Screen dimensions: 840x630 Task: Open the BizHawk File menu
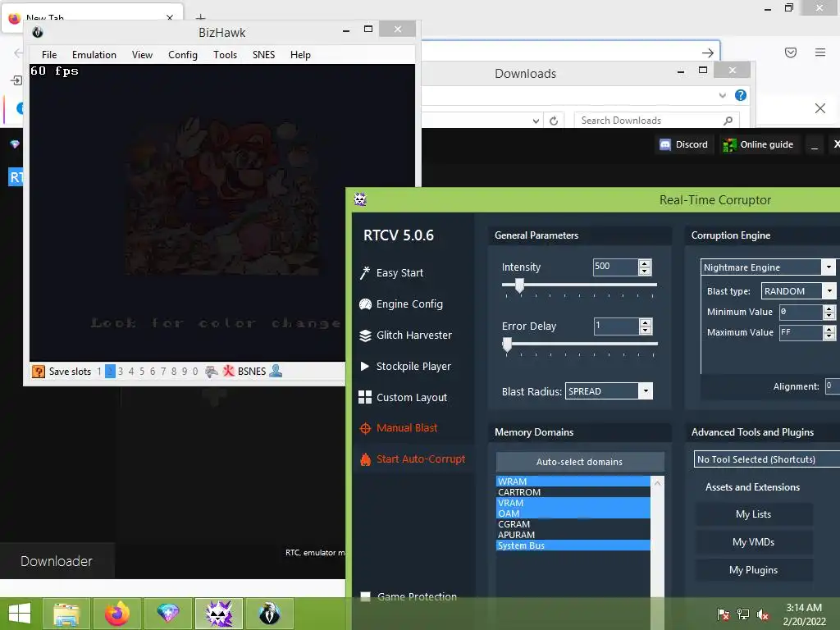click(x=49, y=55)
